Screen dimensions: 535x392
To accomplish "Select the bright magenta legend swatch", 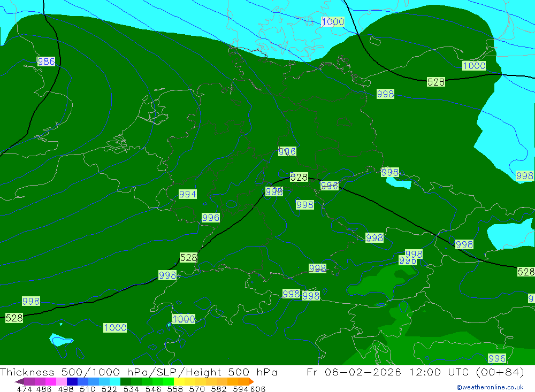I will click(x=50, y=381).
